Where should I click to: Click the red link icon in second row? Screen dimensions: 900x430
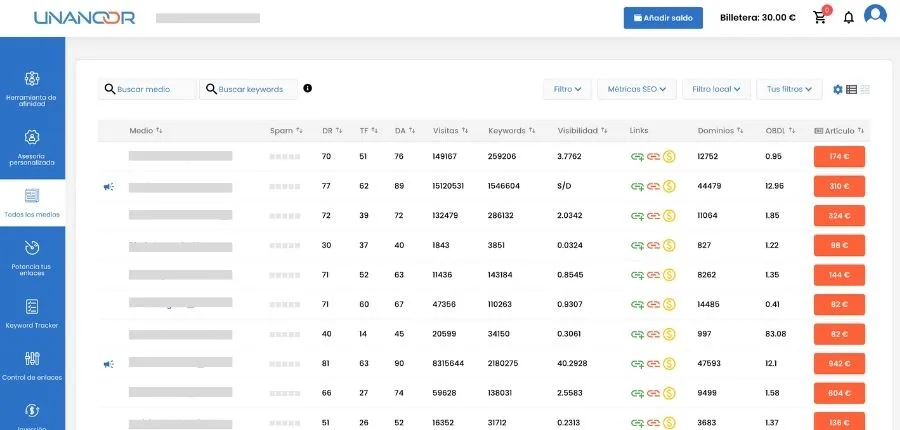(653, 186)
